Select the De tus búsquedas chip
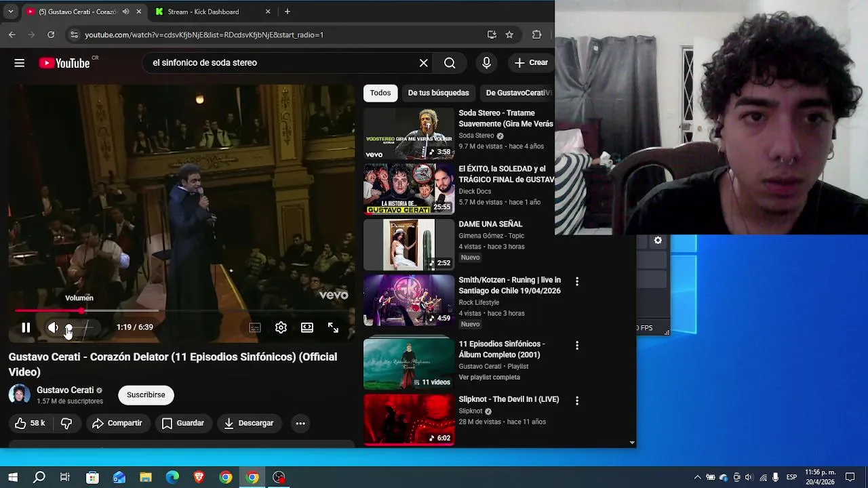 coord(438,93)
